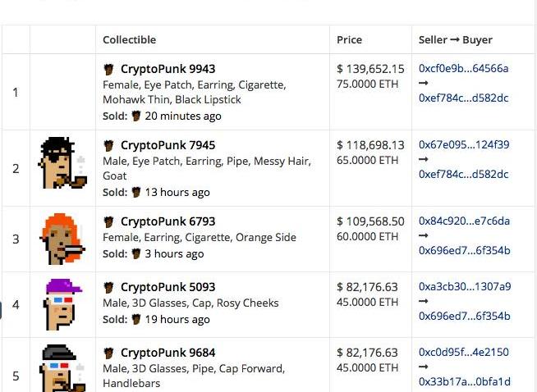
Task: Visit buyer address 0x696ed7...6f354b in row 3
Action: pos(464,251)
